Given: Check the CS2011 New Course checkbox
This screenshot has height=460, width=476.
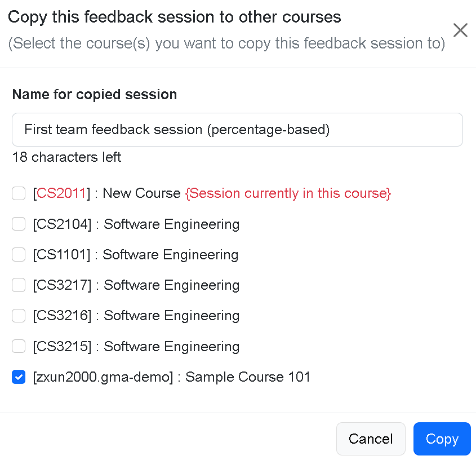Looking at the screenshot, I should tap(19, 193).
